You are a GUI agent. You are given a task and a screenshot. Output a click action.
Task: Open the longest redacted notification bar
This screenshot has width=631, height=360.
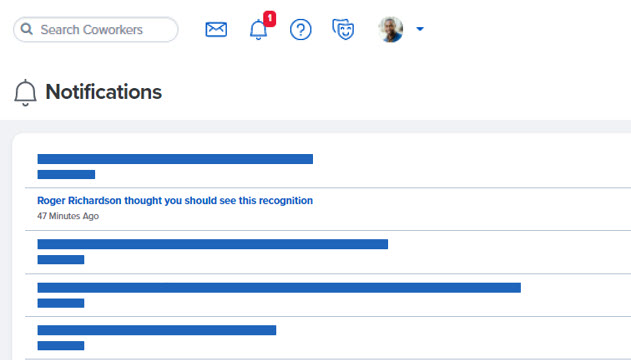point(279,288)
